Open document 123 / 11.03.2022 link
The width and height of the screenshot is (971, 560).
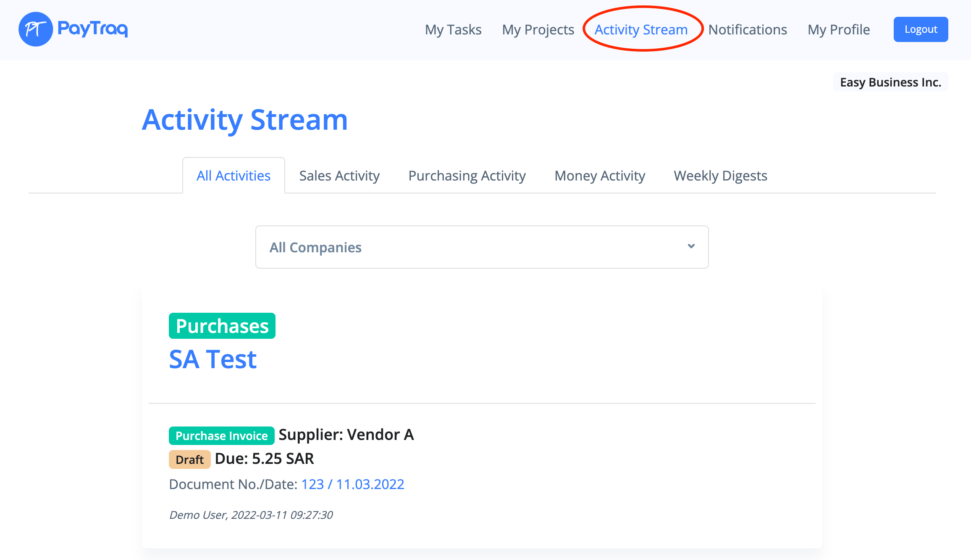pos(352,484)
